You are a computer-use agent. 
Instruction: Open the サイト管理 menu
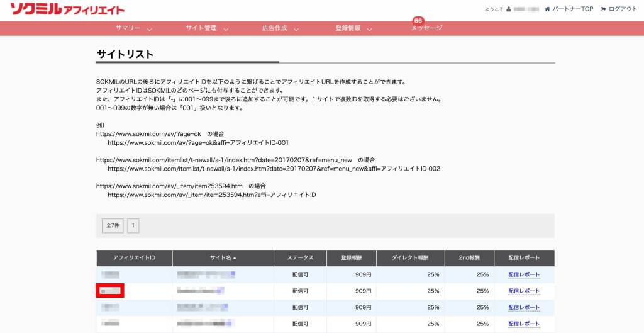[201, 28]
